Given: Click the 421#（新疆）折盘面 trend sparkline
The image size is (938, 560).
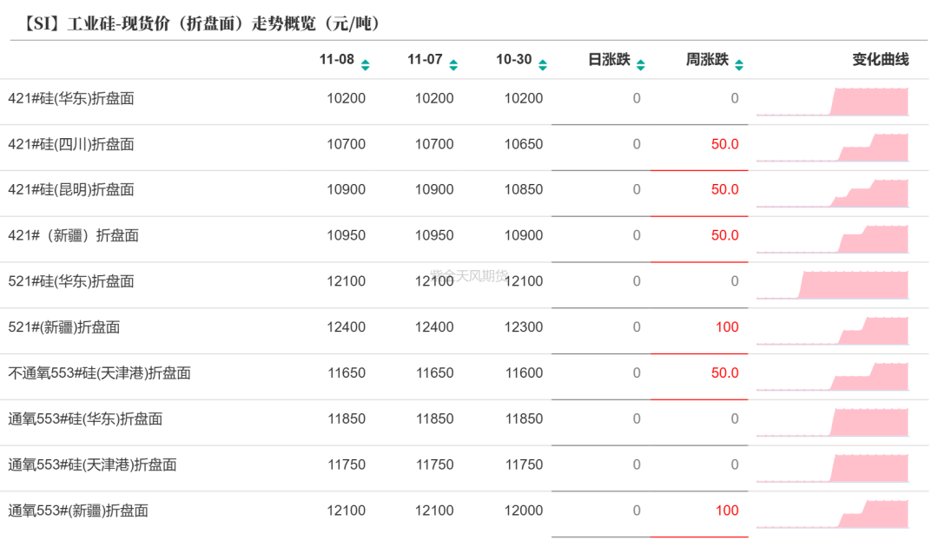Looking at the screenshot, I should point(832,239).
